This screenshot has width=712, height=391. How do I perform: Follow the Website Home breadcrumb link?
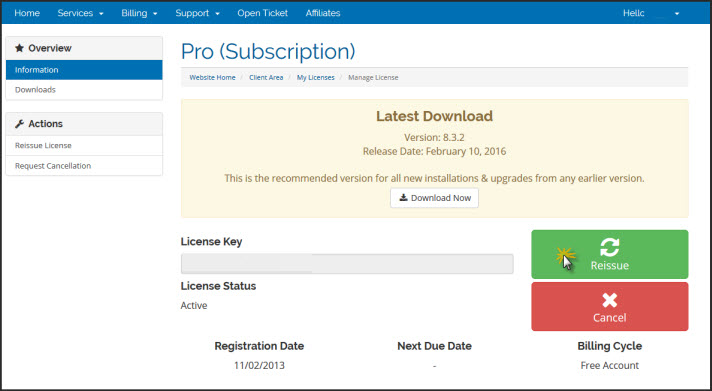pyautogui.click(x=213, y=78)
